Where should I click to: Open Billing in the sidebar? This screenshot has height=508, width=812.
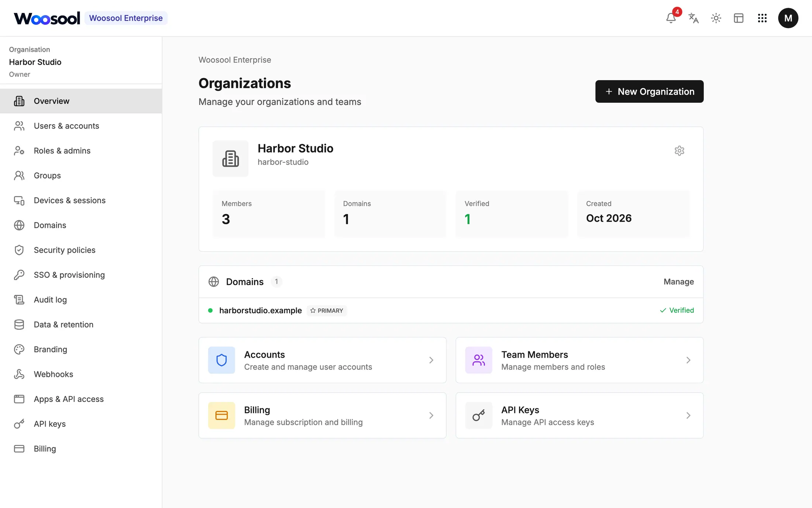81,449
